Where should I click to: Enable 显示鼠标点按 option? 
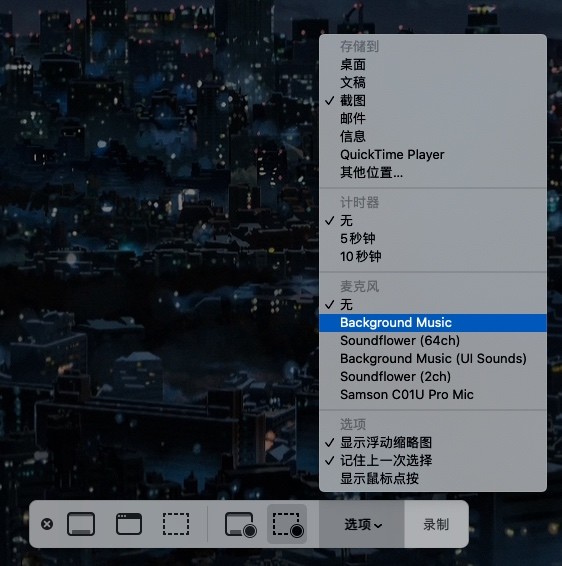tap(433, 479)
